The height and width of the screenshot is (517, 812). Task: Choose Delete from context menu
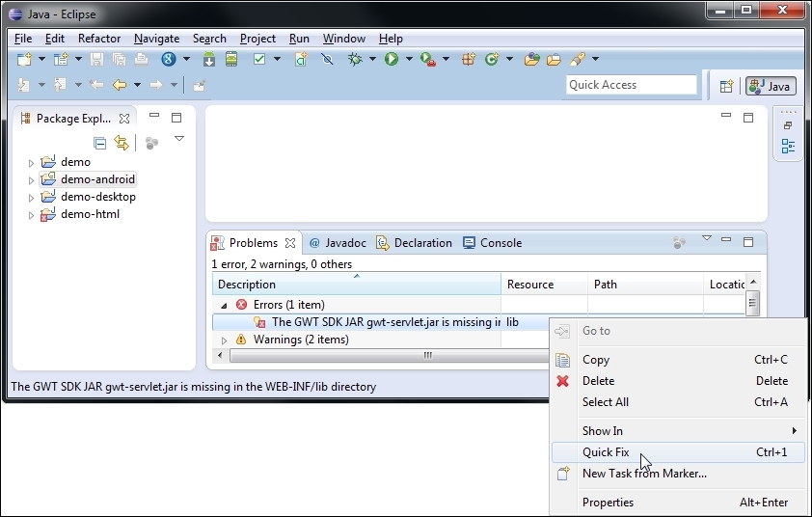pos(678,381)
